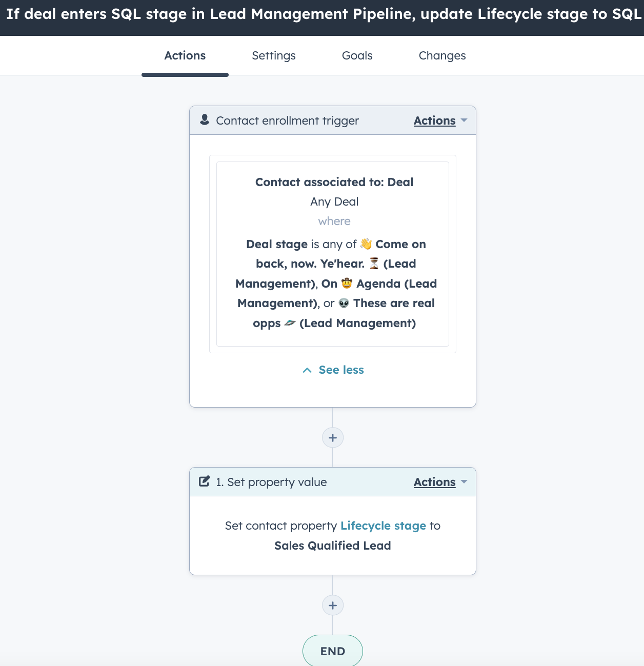This screenshot has height=666, width=644.
Task: Go to the Changes tab
Action: [442, 55]
